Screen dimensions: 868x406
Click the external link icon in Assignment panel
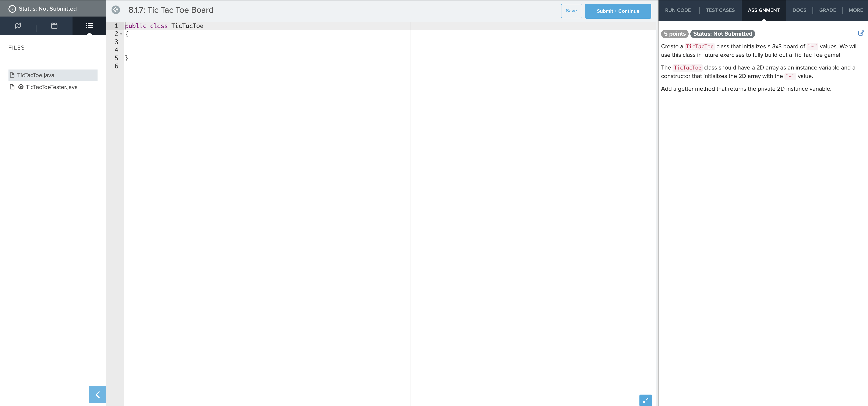861,33
